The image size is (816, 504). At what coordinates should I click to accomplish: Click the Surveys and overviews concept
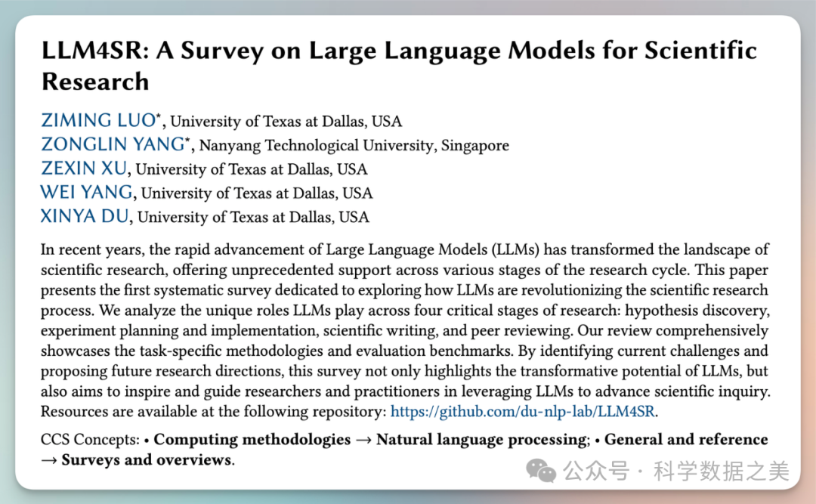(x=147, y=459)
